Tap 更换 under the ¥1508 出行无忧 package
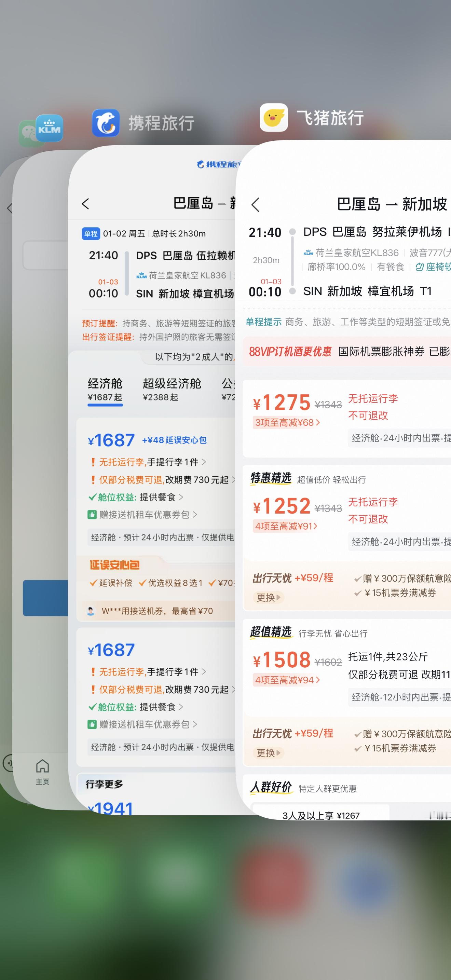Screen dimensions: 451x980 coord(269,753)
